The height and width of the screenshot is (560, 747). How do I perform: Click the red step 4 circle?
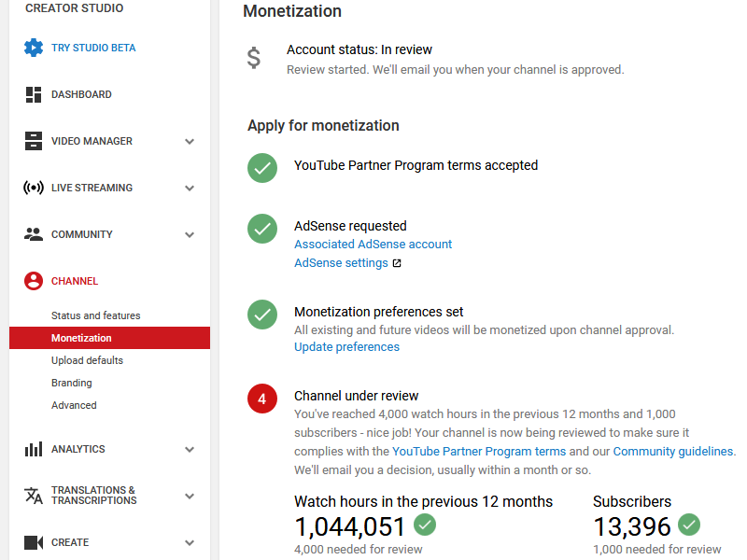pos(262,399)
